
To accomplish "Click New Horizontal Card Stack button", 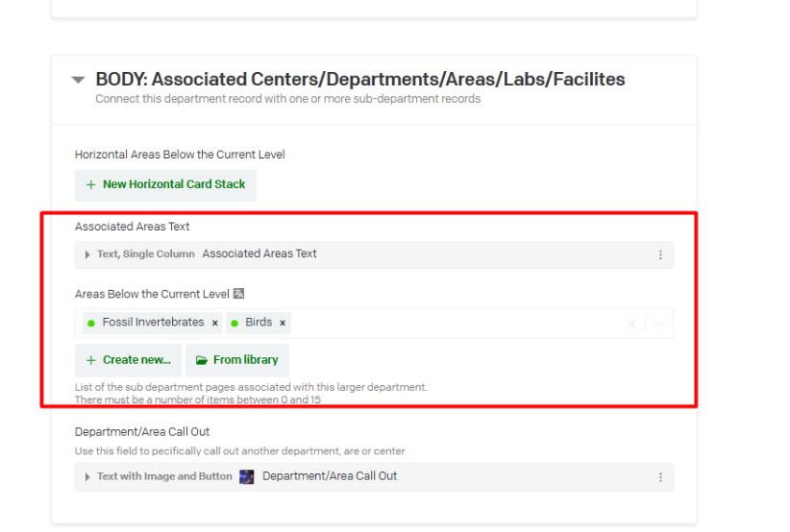I will [x=165, y=184].
